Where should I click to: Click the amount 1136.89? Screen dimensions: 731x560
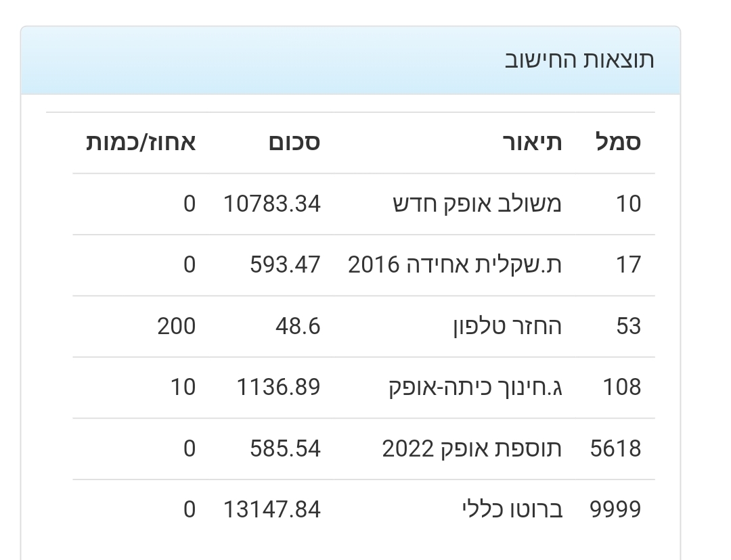coord(278,387)
